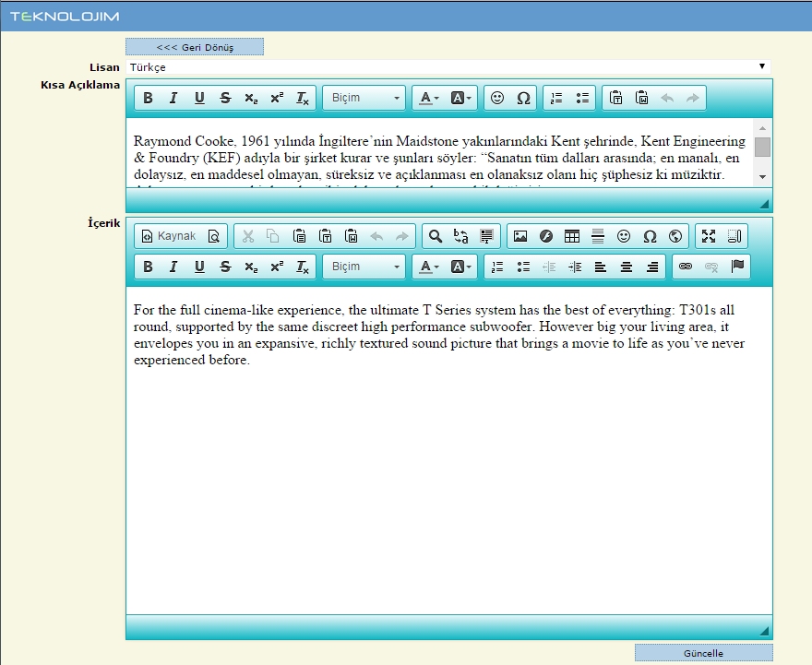
Task: Toggle bold in the Kısa Açıklama editor
Action: 148,98
